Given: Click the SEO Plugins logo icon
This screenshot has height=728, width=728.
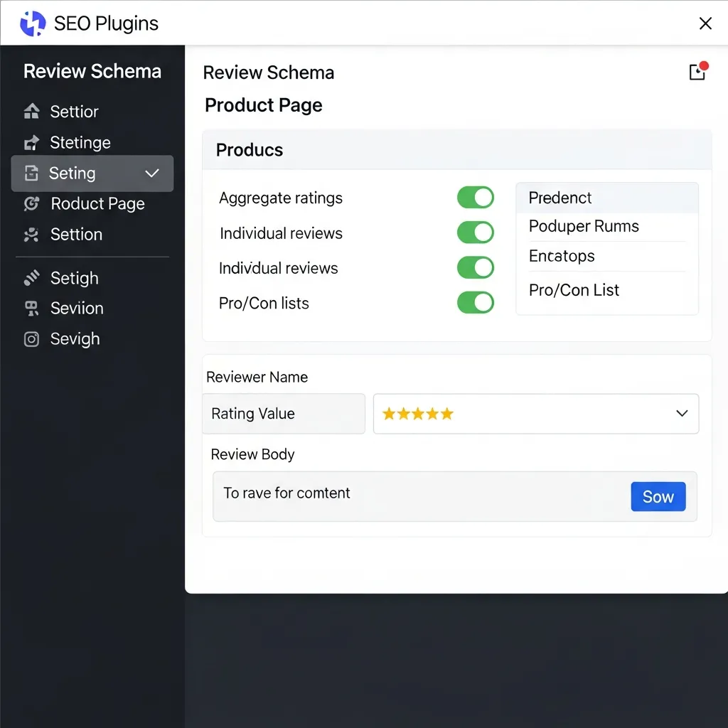Looking at the screenshot, I should (32, 23).
